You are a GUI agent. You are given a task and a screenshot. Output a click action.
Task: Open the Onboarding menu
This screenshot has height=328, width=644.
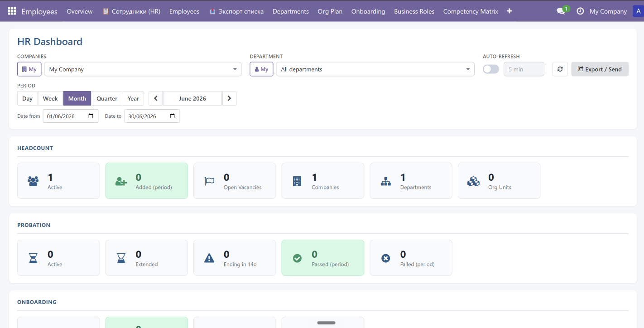pos(368,11)
